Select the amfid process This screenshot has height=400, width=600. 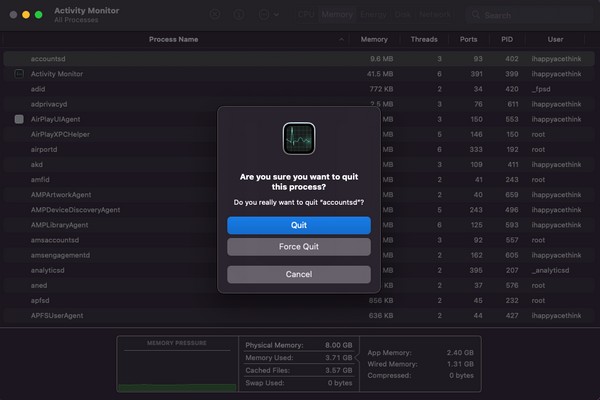click(40, 180)
